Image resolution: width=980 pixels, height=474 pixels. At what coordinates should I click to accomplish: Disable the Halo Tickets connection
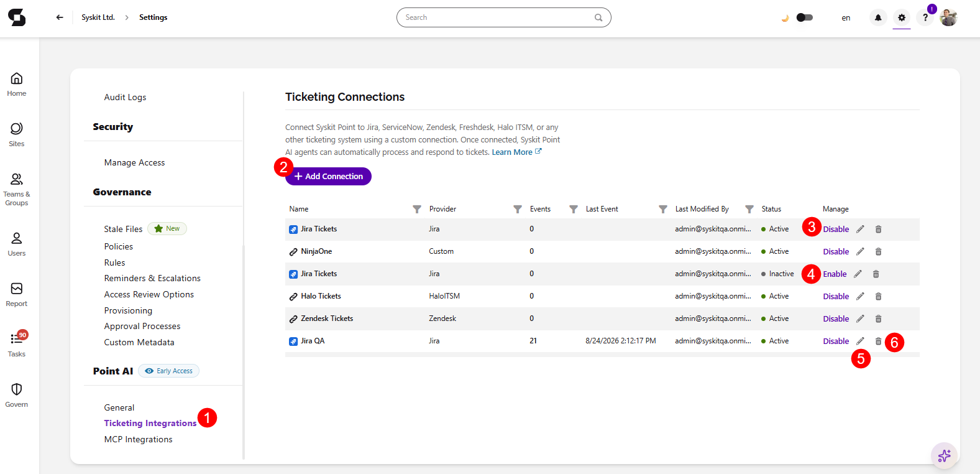[836, 296]
